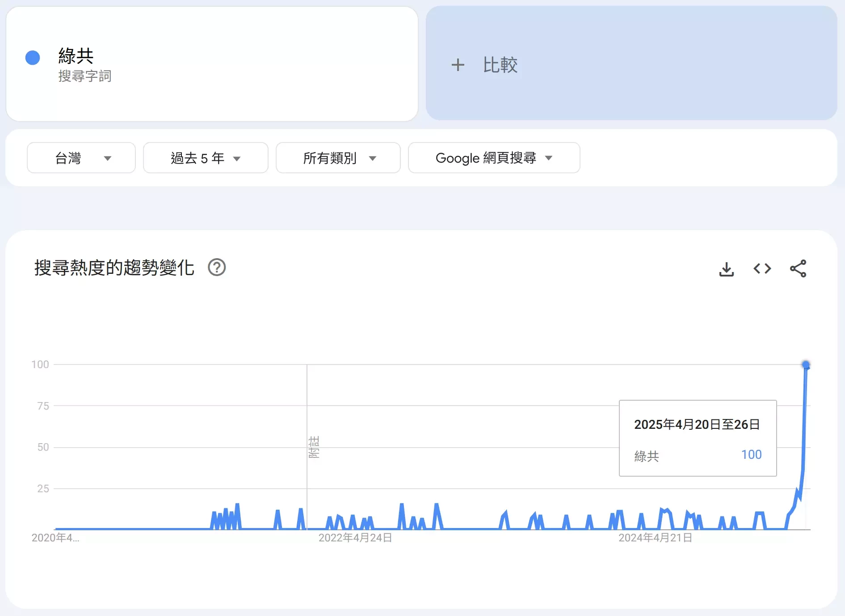
Task: Click the blue color dot beside 綠共
Action: (x=33, y=58)
